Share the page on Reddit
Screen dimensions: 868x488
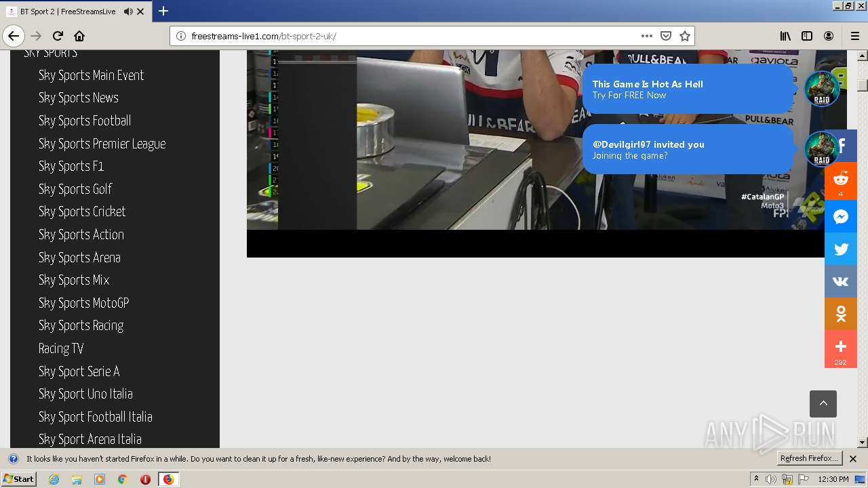(x=841, y=181)
